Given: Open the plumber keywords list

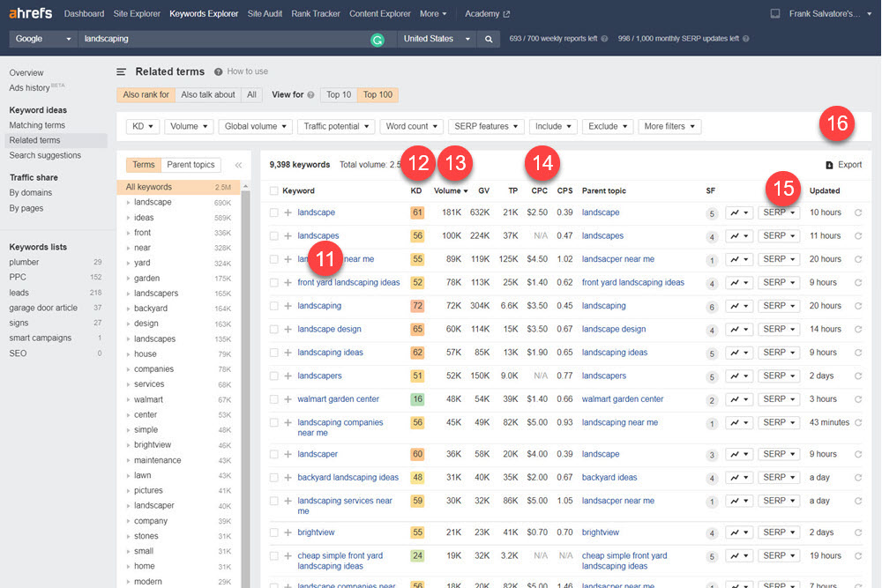Looking at the screenshot, I should tap(24, 263).
